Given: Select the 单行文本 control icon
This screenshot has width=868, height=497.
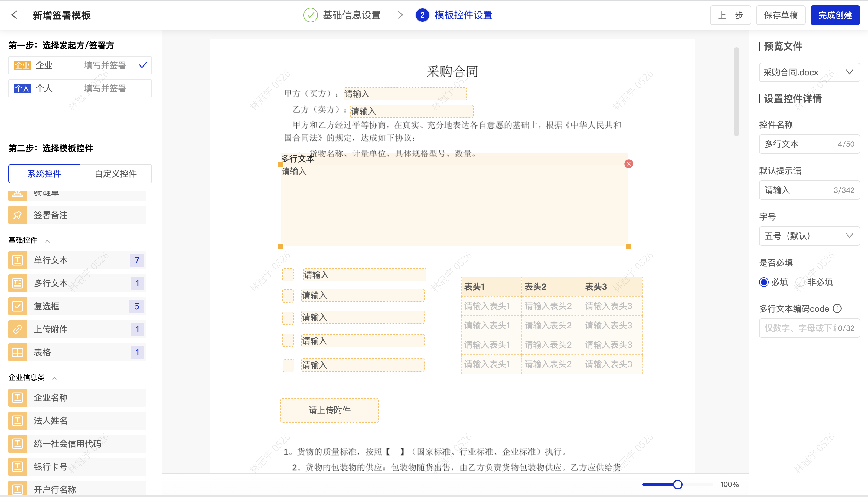Looking at the screenshot, I should pos(18,260).
